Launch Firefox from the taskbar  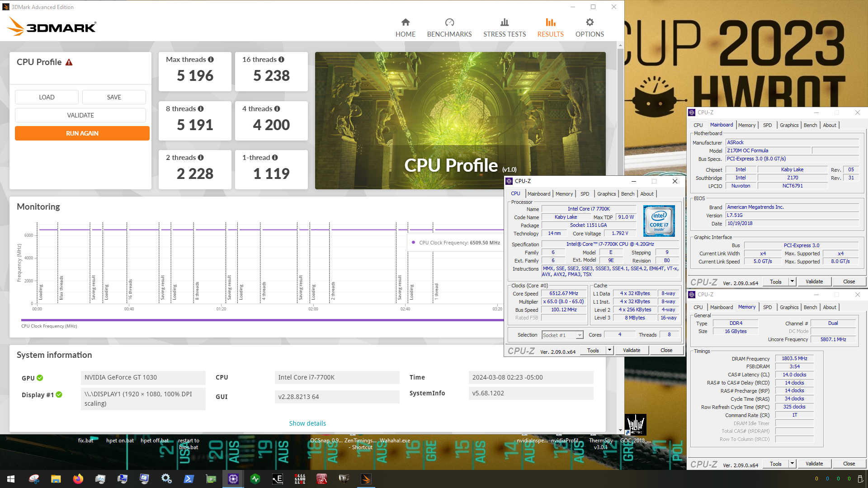coord(78,479)
